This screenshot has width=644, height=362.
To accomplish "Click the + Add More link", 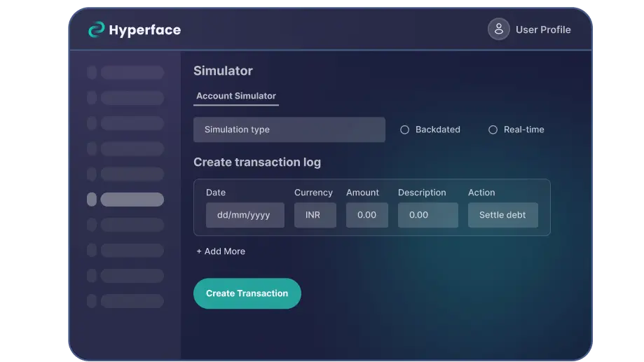I will point(221,251).
